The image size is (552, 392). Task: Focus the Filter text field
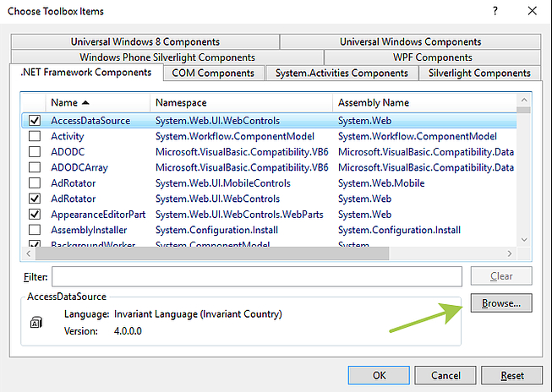[x=257, y=276]
